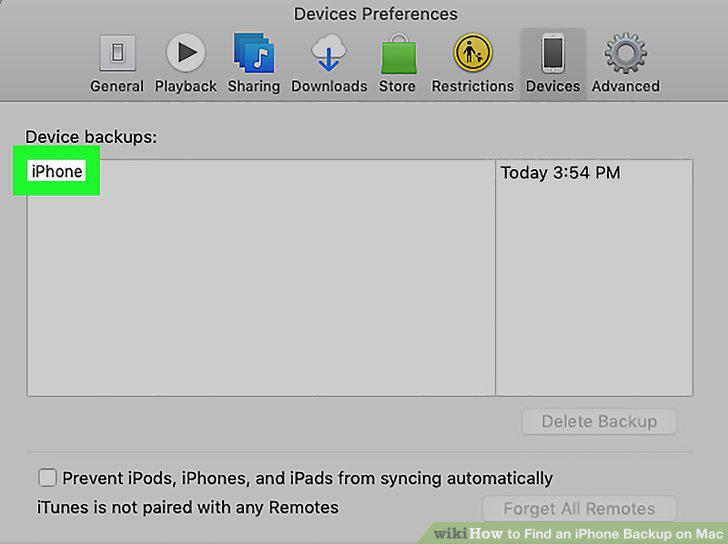This screenshot has width=728, height=544.
Task: Open the Advanced preferences pane
Action: [x=625, y=64]
